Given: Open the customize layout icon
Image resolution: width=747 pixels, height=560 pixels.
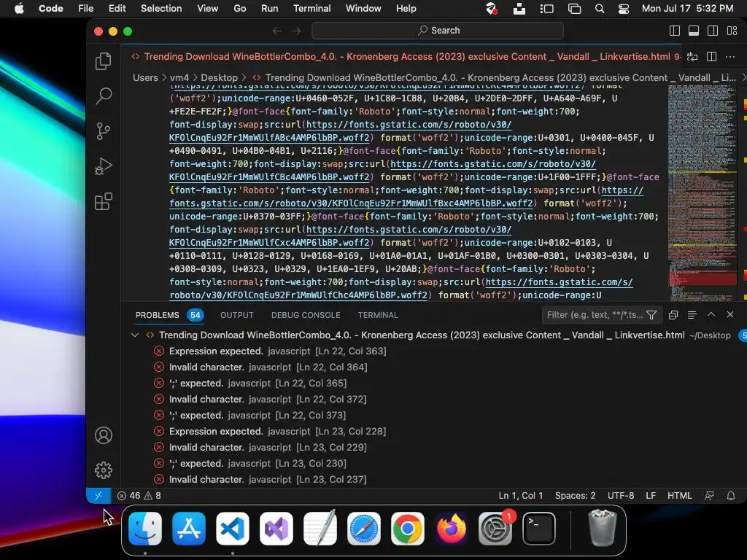Looking at the screenshot, I should pyautogui.click(x=732, y=31).
